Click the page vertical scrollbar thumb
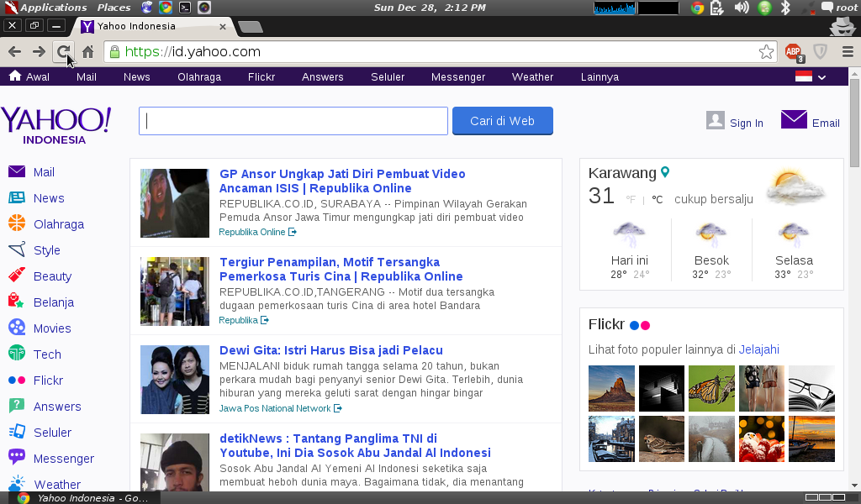 pyautogui.click(x=854, y=123)
